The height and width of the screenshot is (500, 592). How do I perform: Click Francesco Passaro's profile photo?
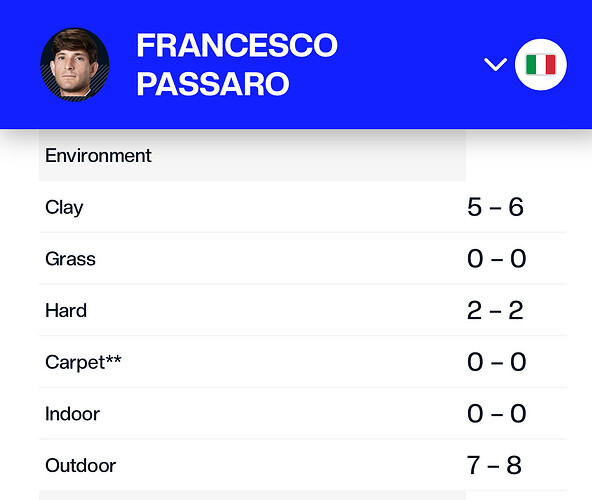(75, 65)
